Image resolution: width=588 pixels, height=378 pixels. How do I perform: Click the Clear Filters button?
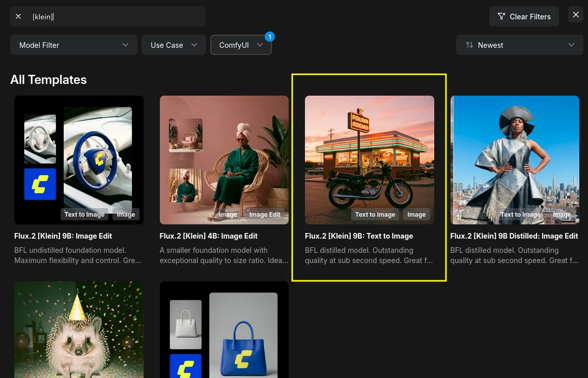point(524,16)
